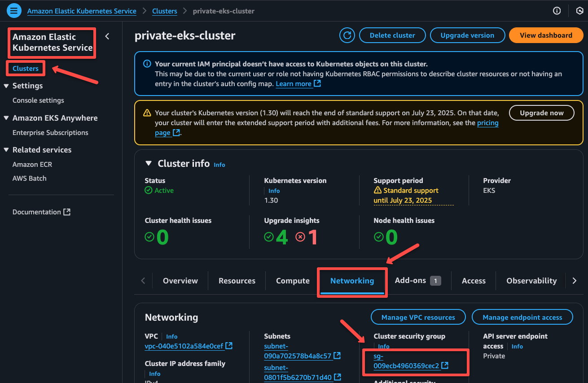This screenshot has height=383, width=588.
Task: Click Info link beside API server endpoint access
Action: click(517, 346)
